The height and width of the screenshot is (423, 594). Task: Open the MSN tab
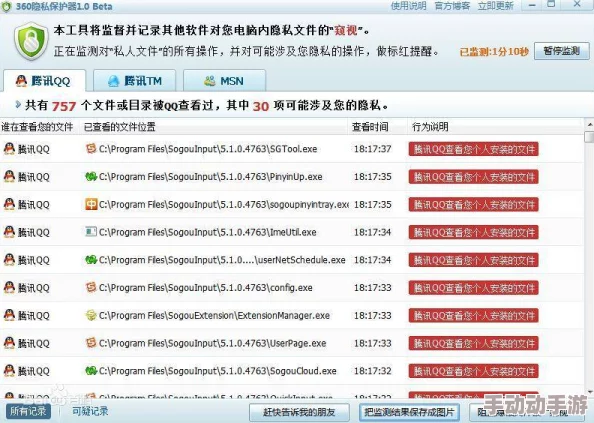pyautogui.click(x=224, y=81)
